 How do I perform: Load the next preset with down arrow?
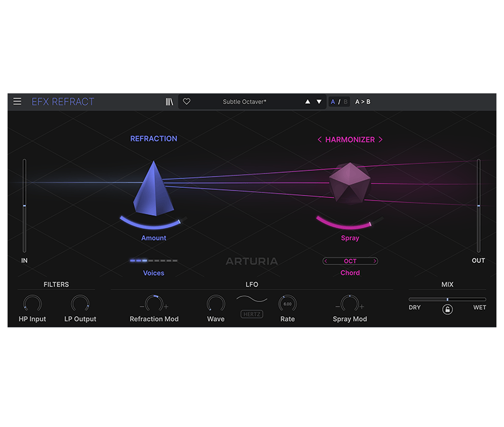(x=319, y=102)
